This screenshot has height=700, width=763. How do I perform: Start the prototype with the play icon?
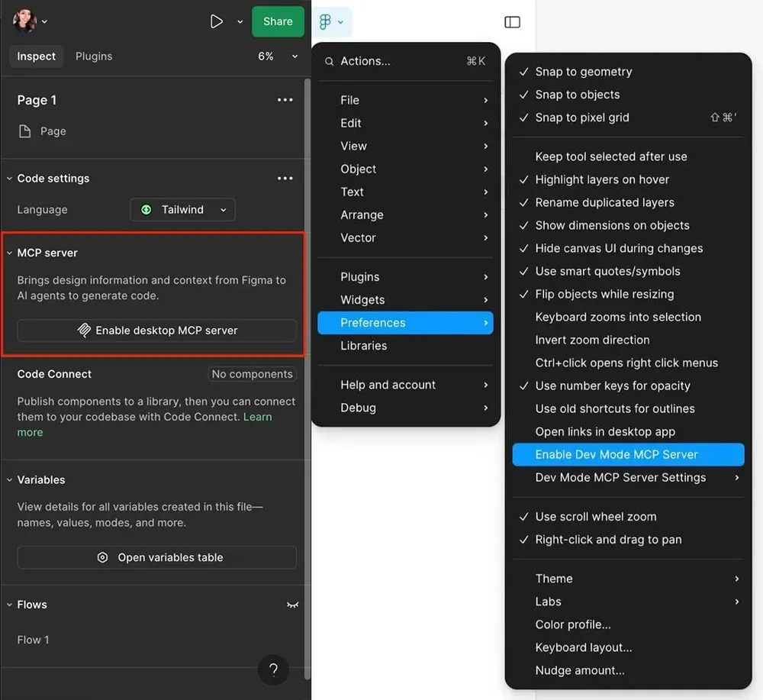click(216, 21)
